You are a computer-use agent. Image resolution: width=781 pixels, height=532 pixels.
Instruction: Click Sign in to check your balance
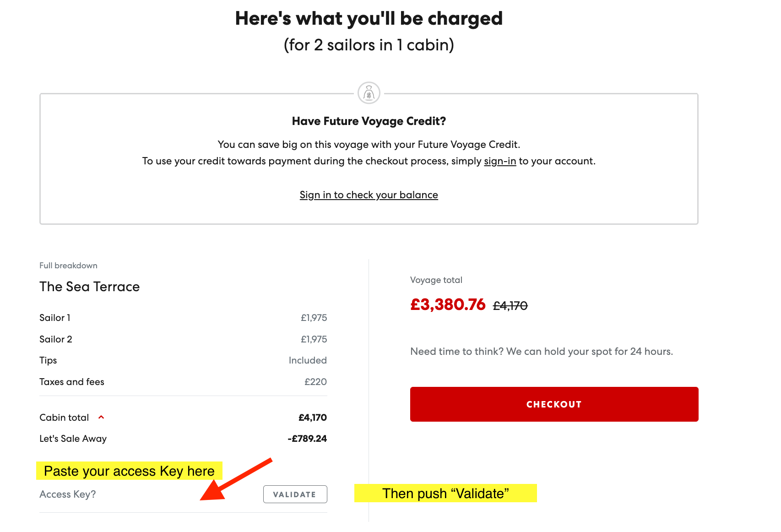(x=369, y=195)
